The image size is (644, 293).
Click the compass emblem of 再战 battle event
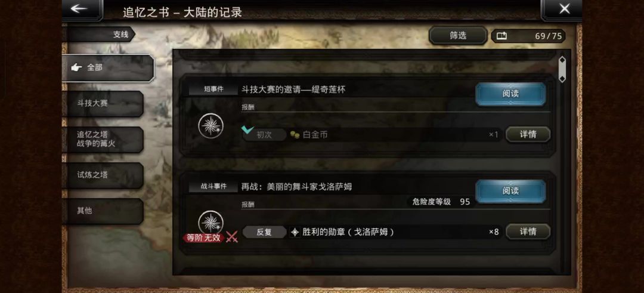point(211,223)
